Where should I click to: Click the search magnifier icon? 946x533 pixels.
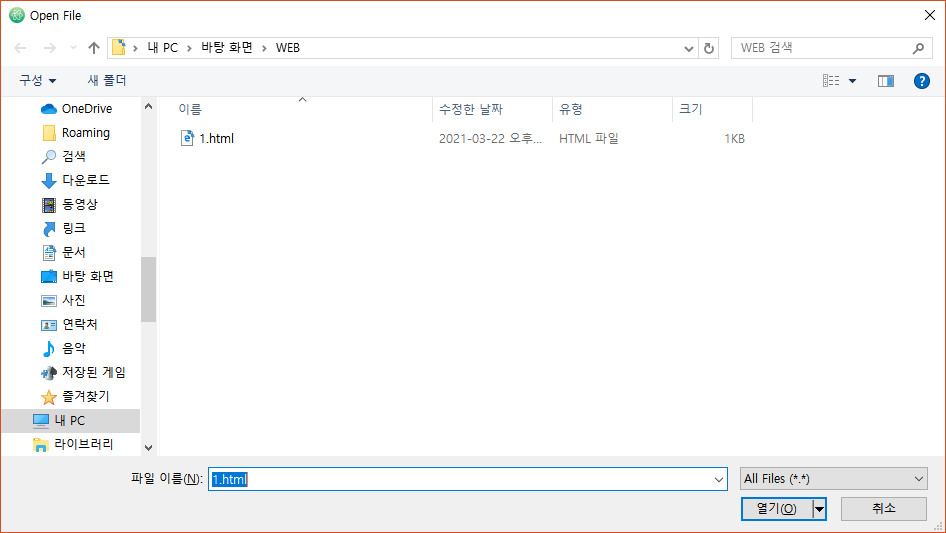pyautogui.click(x=918, y=48)
